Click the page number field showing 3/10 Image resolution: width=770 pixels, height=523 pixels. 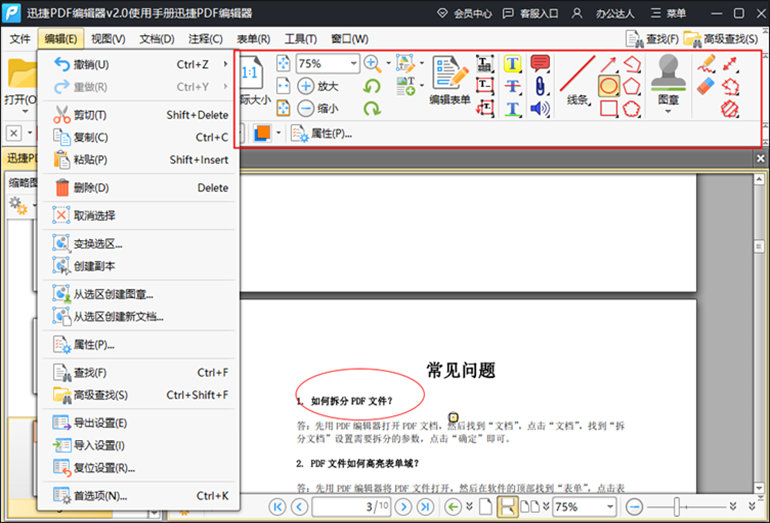tap(351, 506)
